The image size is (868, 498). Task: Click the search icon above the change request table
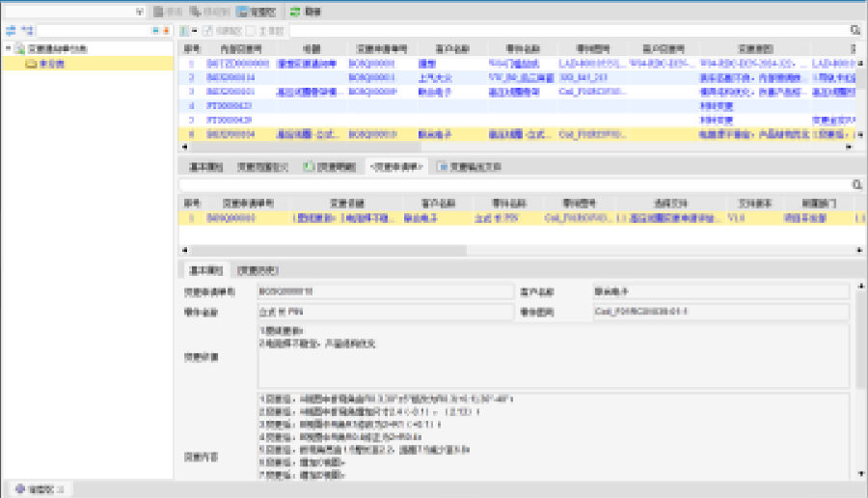tap(856, 183)
